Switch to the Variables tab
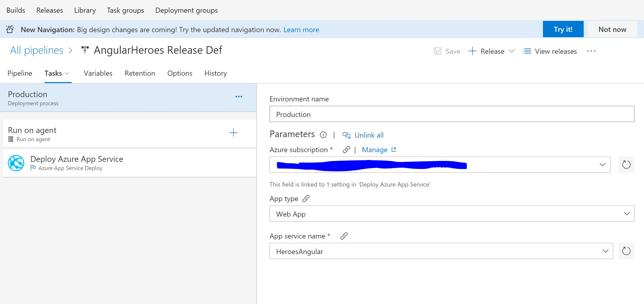This screenshot has height=304, width=644. coord(98,73)
